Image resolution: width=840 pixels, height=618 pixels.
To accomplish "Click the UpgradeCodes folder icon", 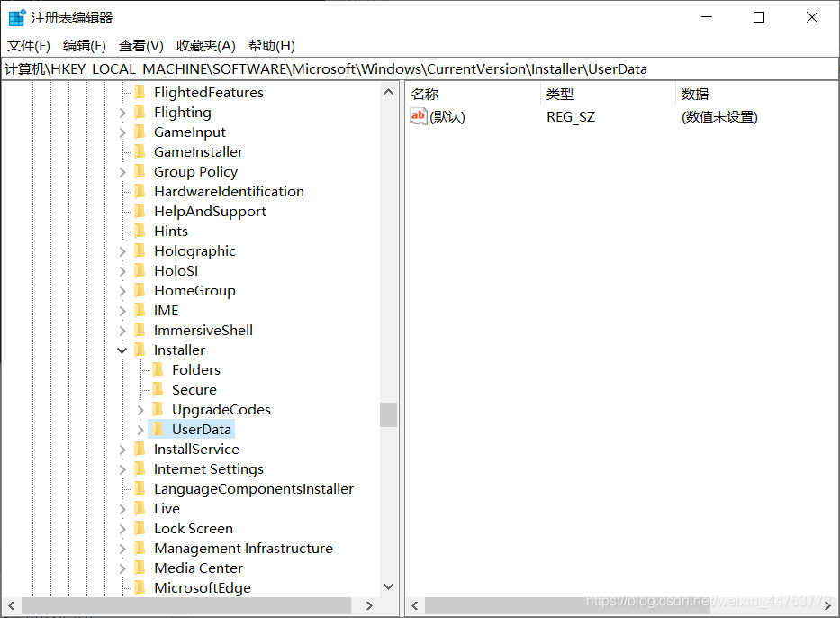I will coord(158,410).
